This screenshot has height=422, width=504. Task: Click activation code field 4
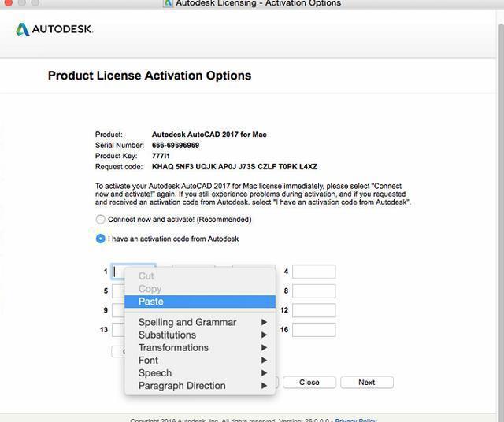tap(313, 272)
